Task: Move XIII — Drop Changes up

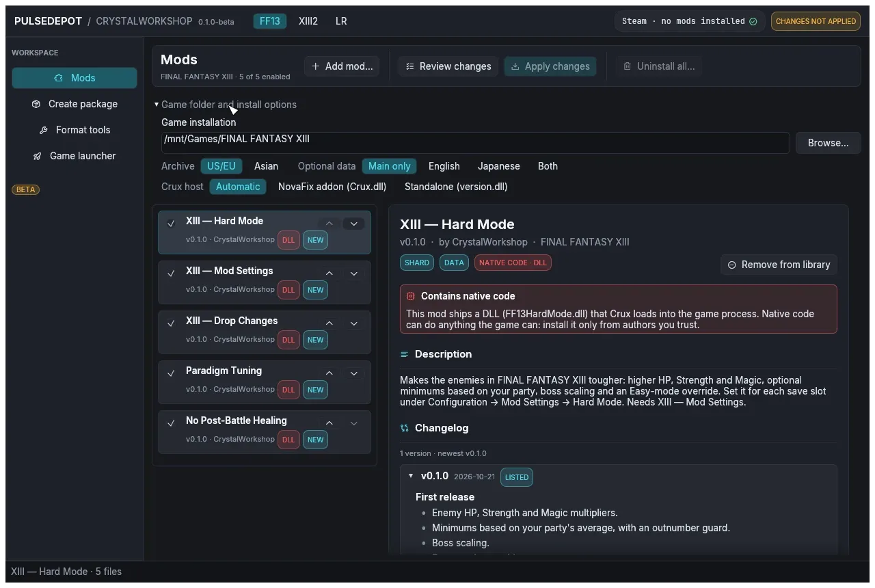Action: (329, 323)
